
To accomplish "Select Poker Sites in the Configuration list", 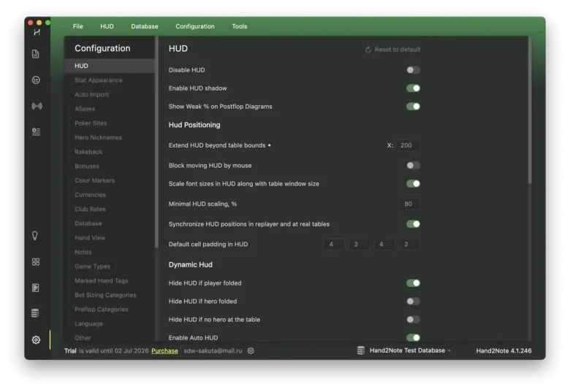I will tap(110, 123).
